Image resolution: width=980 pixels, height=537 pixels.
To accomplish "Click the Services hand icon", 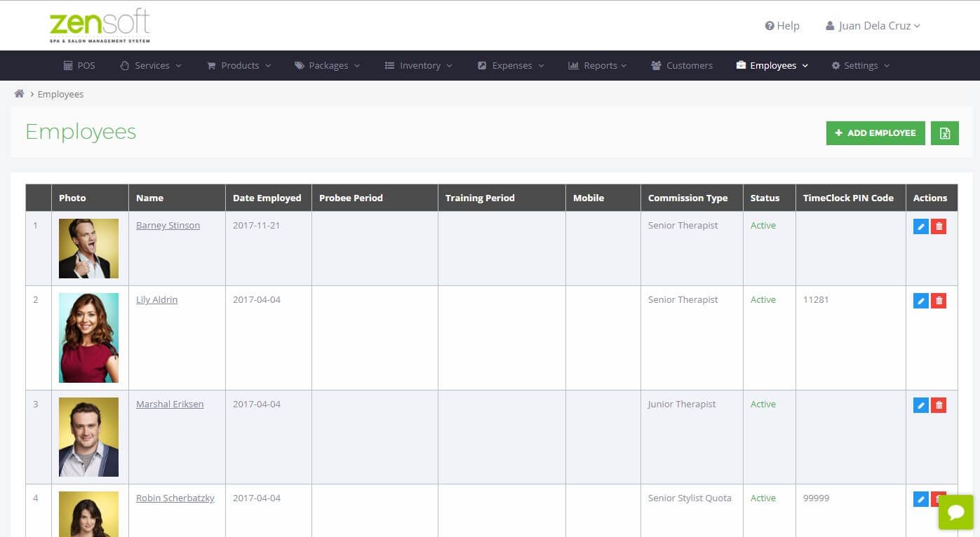I will [x=125, y=66].
